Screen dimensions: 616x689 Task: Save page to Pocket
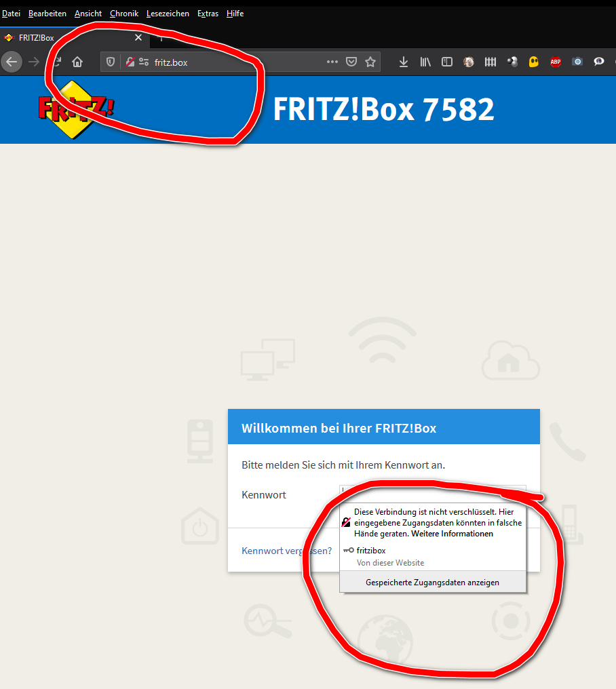click(351, 62)
